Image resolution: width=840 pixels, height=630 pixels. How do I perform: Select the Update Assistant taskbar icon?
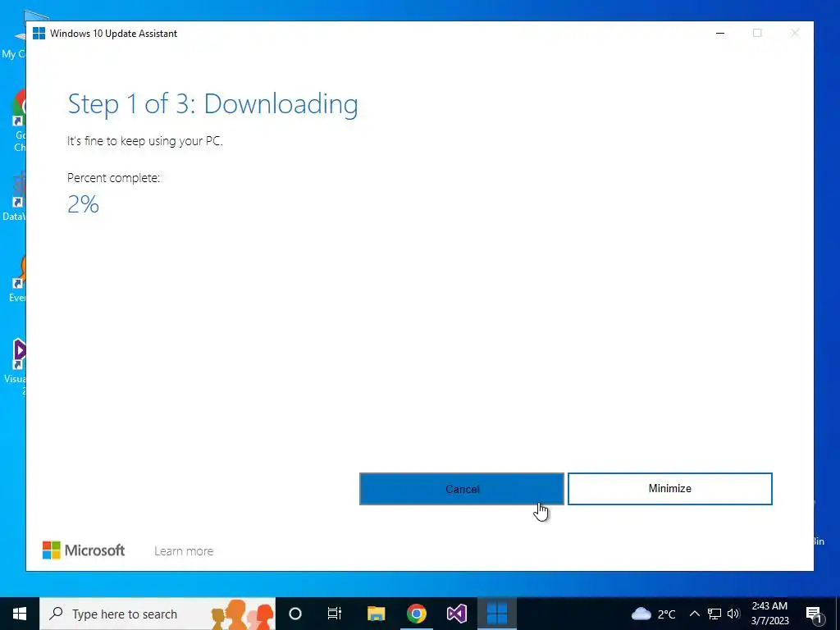pyautogui.click(x=497, y=614)
